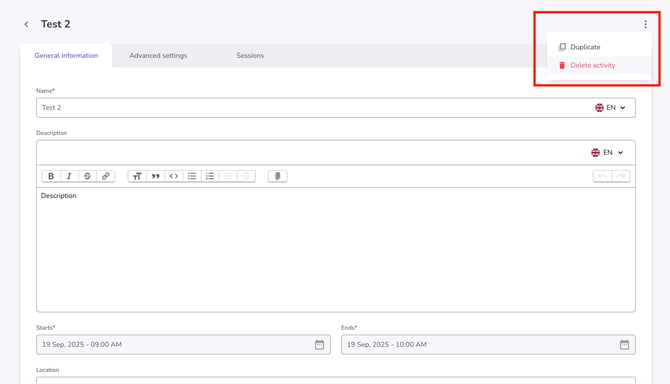This screenshot has width=670, height=384.
Task: Expand the Name field EN language dropdown
Action: click(610, 108)
